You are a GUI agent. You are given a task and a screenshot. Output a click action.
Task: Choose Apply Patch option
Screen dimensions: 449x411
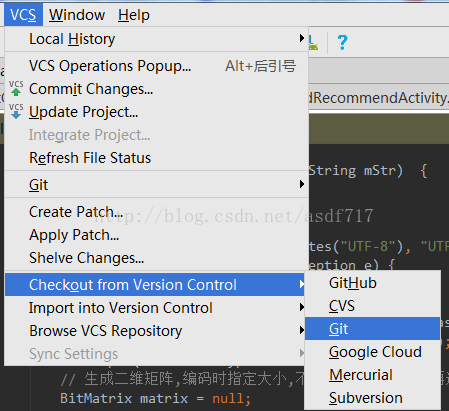point(157,235)
